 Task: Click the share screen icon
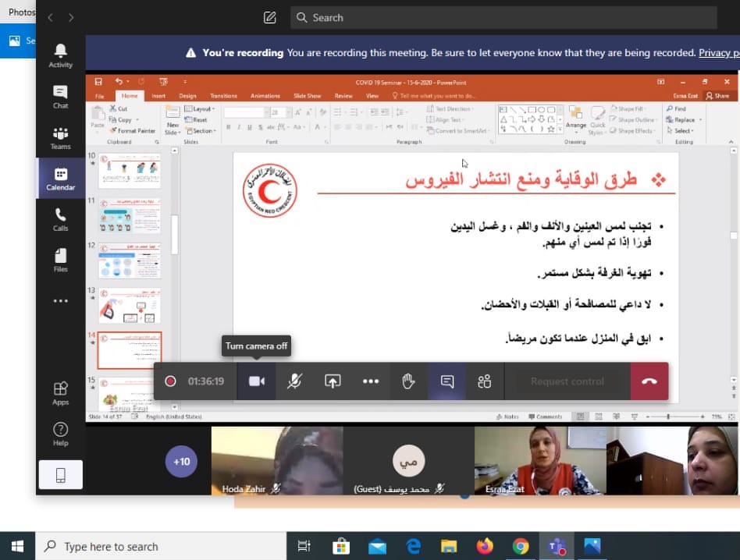click(333, 381)
